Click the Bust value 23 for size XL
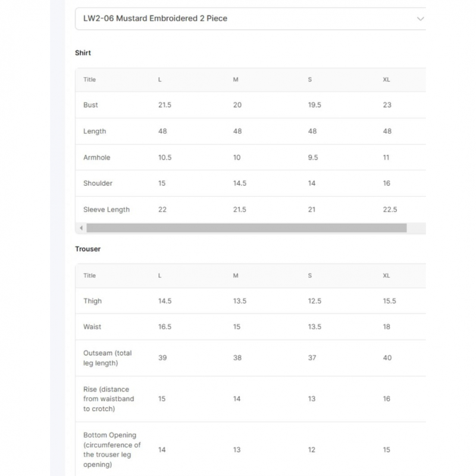 point(387,105)
